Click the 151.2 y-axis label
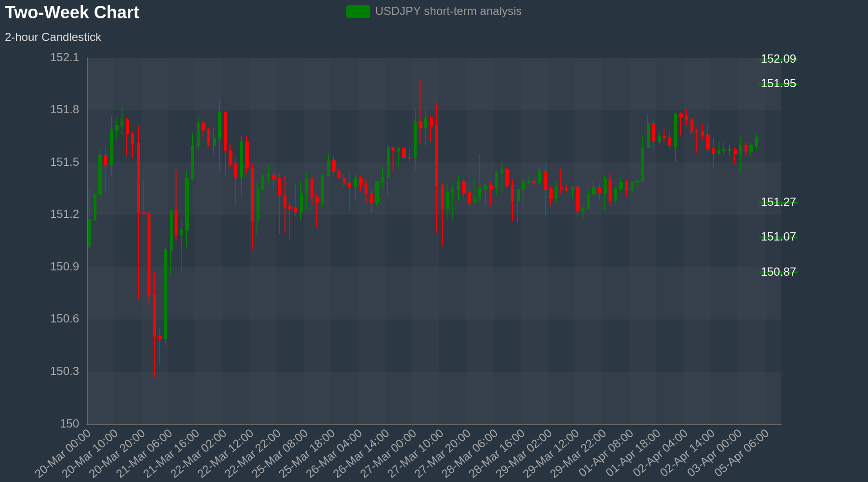 click(x=65, y=214)
